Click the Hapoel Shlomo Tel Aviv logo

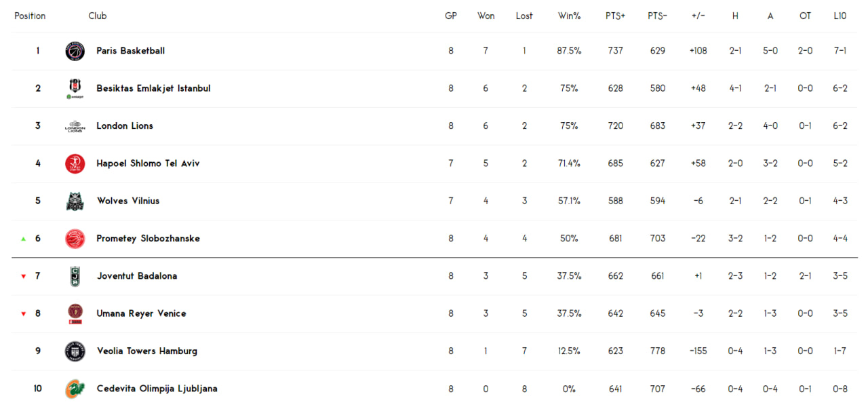(x=75, y=163)
